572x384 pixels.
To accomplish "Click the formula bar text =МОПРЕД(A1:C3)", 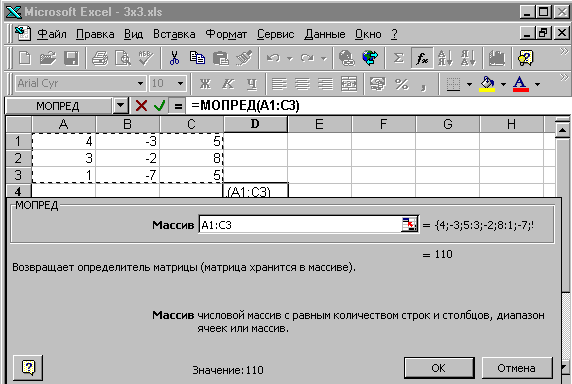I will [245, 106].
